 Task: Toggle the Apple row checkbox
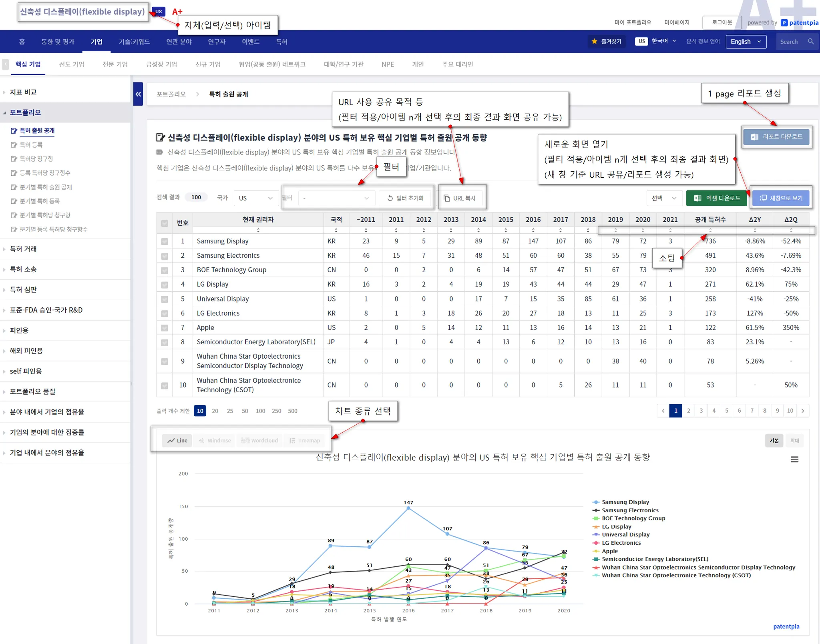point(165,328)
